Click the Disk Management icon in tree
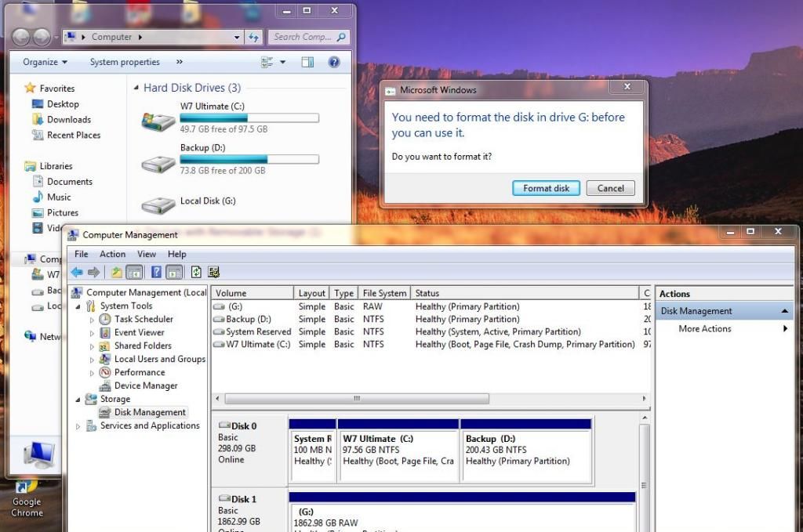Screen dimensions: 803x532 [x=105, y=412]
